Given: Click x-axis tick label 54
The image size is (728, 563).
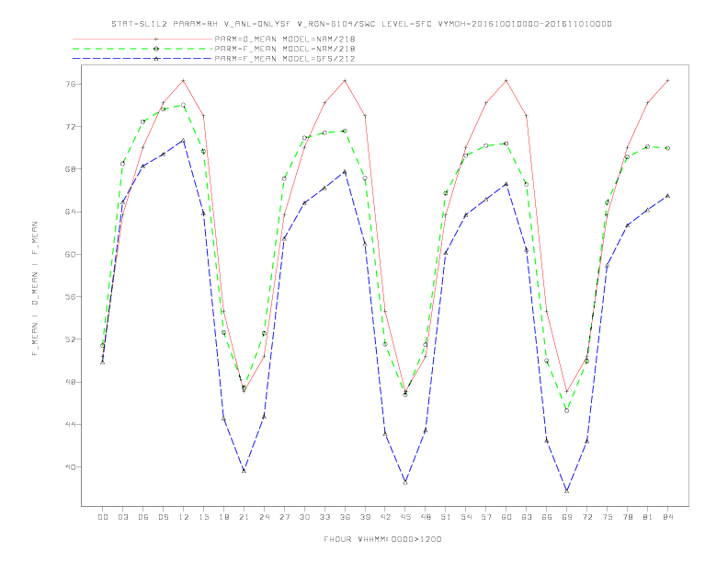Looking at the screenshot, I should (466, 517).
